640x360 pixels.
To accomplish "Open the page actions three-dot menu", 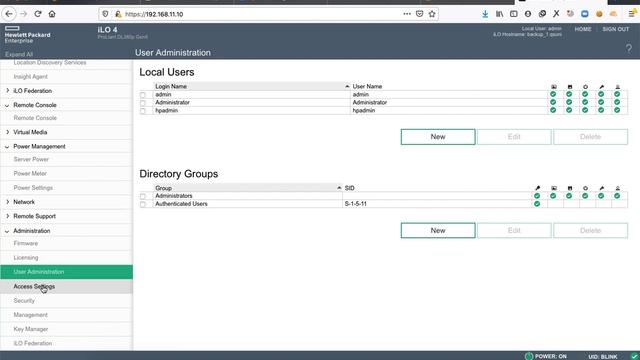I will [407, 14].
